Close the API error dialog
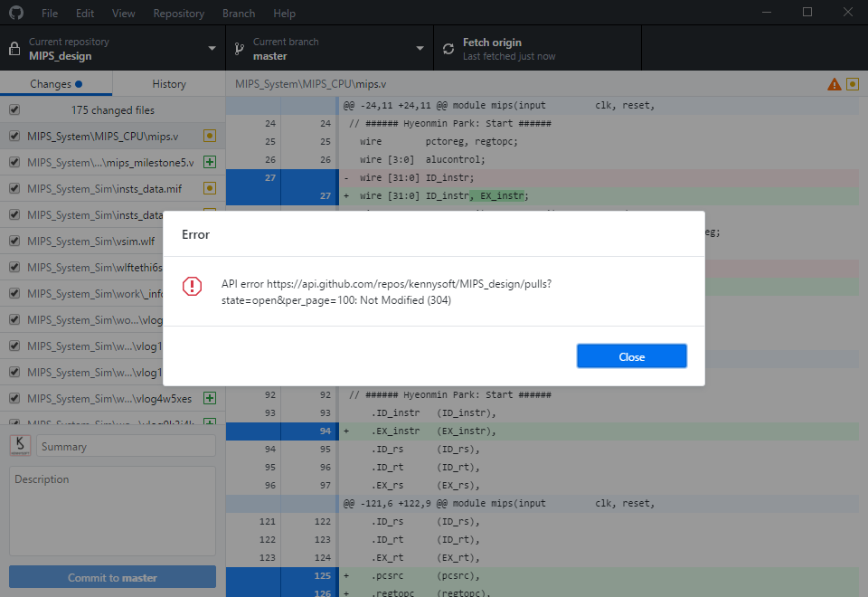 coord(631,355)
